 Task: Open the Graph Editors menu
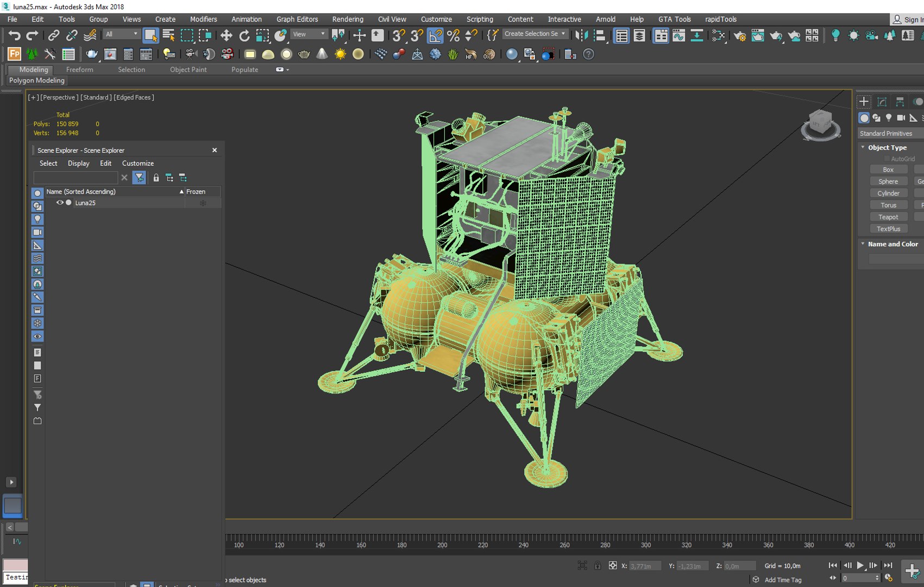297,19
